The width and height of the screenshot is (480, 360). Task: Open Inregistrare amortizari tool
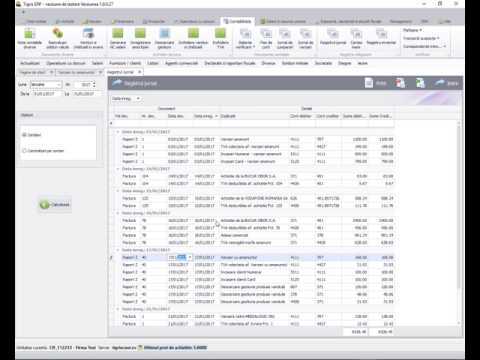140,38
